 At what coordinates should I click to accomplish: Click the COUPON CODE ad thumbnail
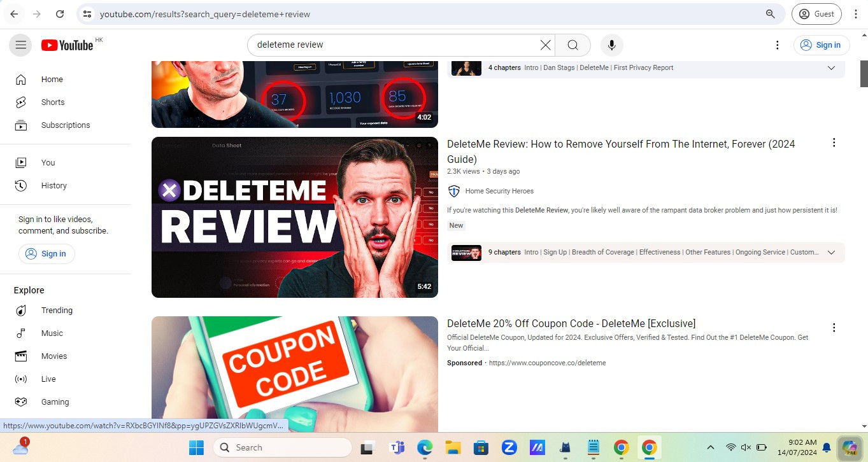tap(295, 374)
